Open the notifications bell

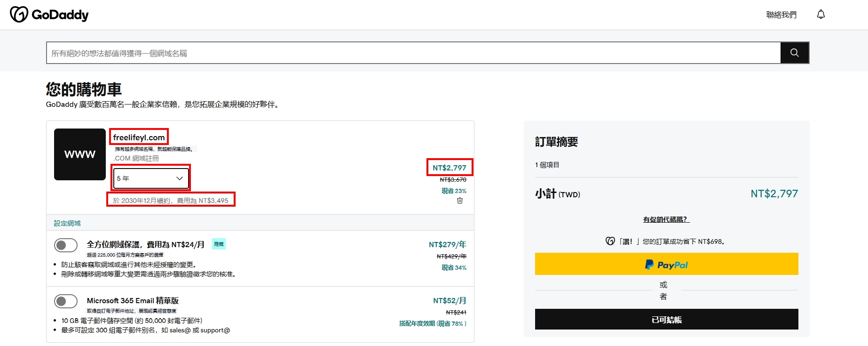coord(821,15)
